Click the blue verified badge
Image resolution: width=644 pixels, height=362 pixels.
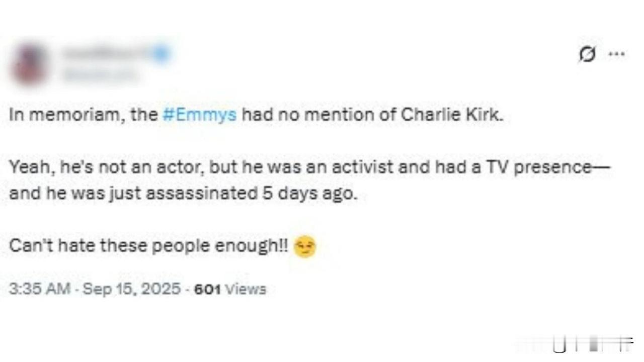160,53
